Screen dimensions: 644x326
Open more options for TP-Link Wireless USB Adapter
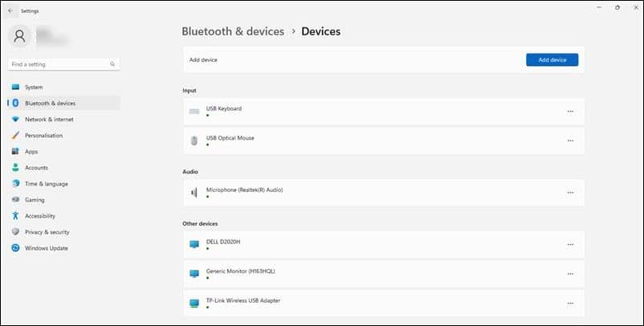tap(570, 304)
